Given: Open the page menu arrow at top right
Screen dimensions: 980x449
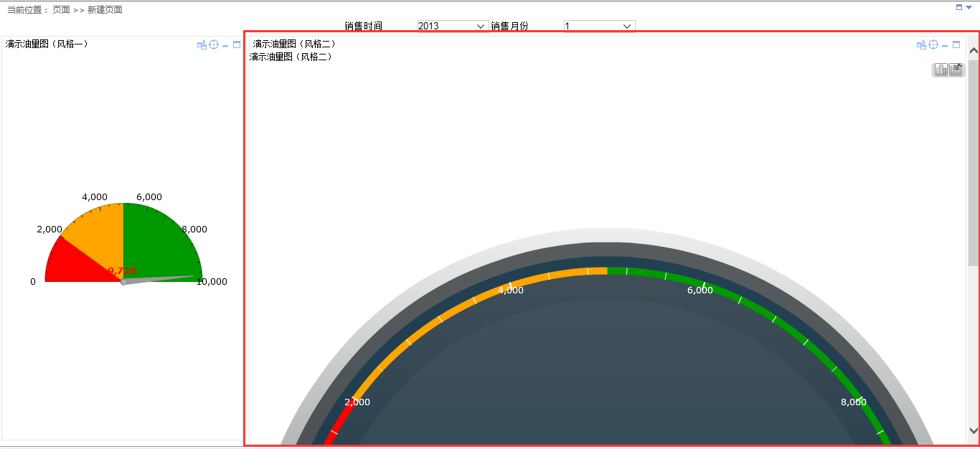Looking at the screenshot, I should pos(969,7).
